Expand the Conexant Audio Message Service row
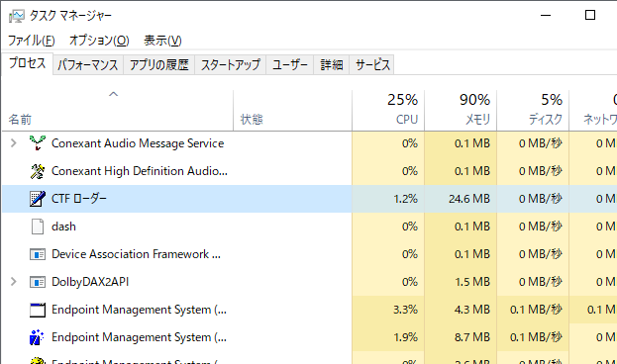Viewport: 617px width, 364px height. 14,143
